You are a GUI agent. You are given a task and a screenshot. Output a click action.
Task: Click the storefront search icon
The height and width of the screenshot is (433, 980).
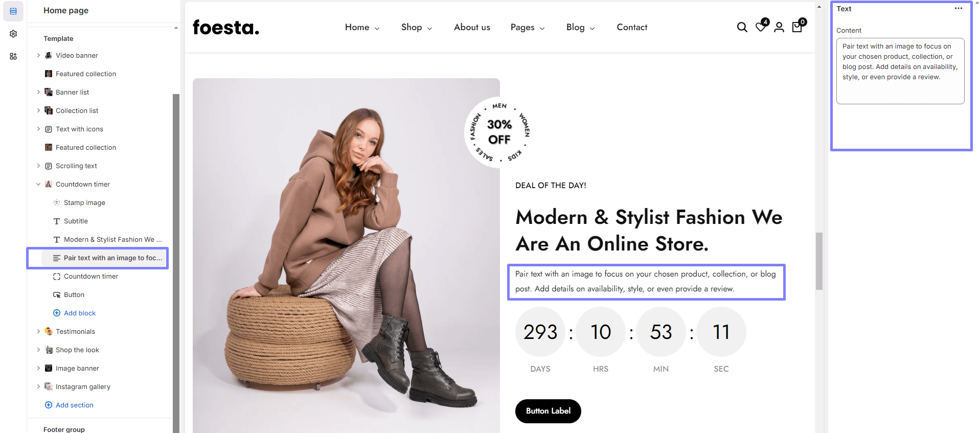[742, 27]
